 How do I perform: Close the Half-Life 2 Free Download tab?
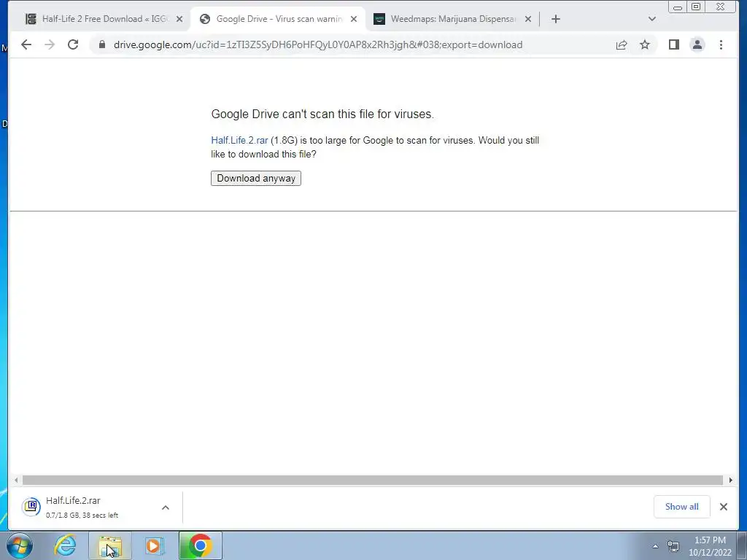(x=179, y=19)
